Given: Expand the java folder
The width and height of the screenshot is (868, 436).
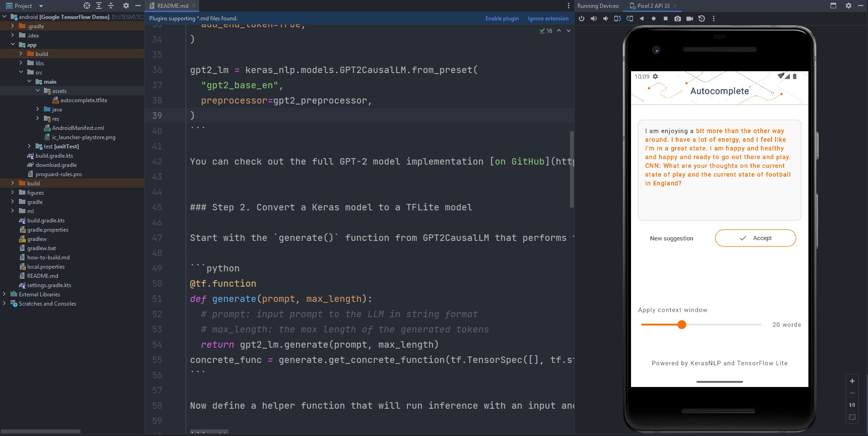Looking at the screenshot, I should 37,109.
